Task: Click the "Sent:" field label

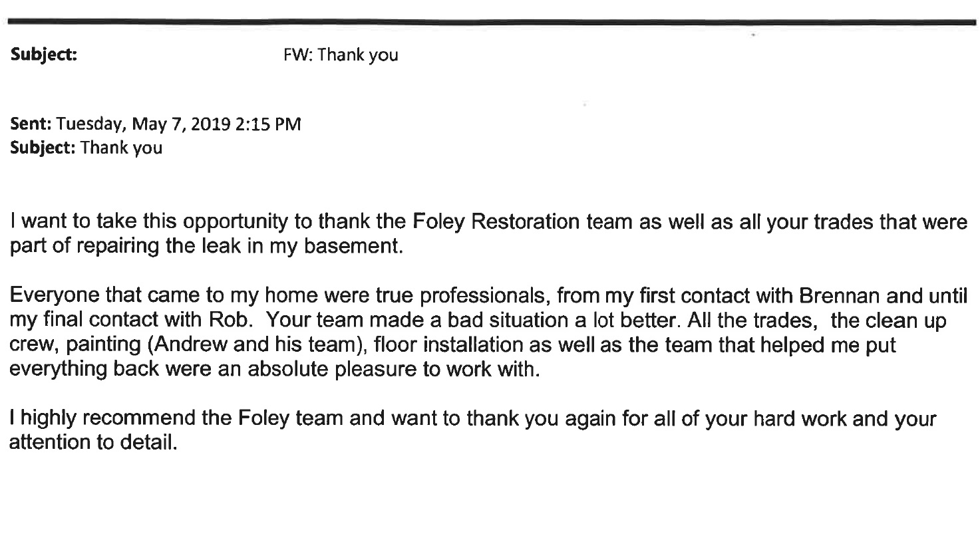Action: [31, 124]
